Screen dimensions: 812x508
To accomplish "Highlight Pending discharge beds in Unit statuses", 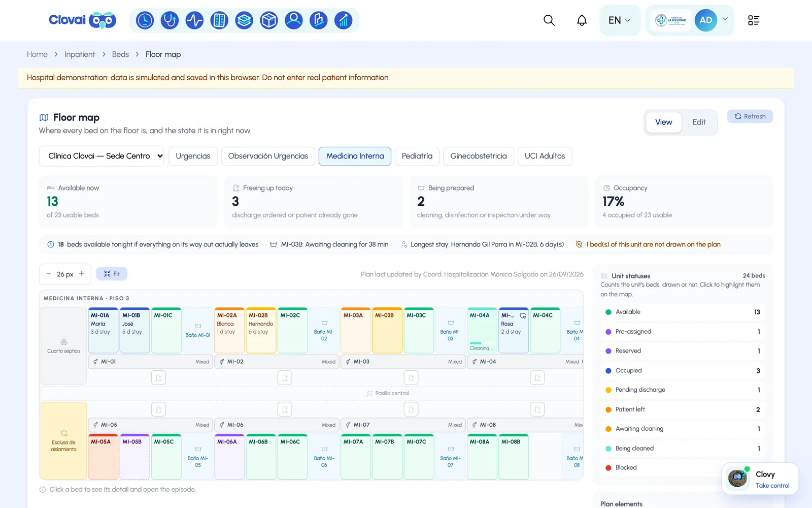I will pyautogui.click(x=683, y=390).
